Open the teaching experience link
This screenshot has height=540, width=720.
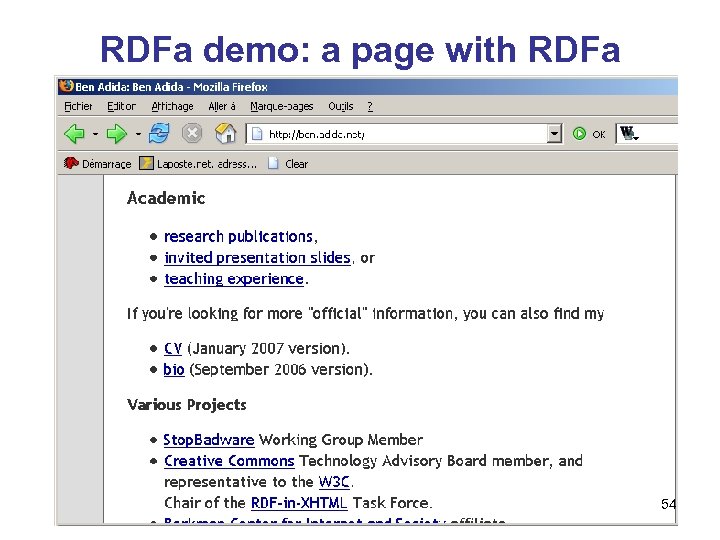(x=234, y=279)
